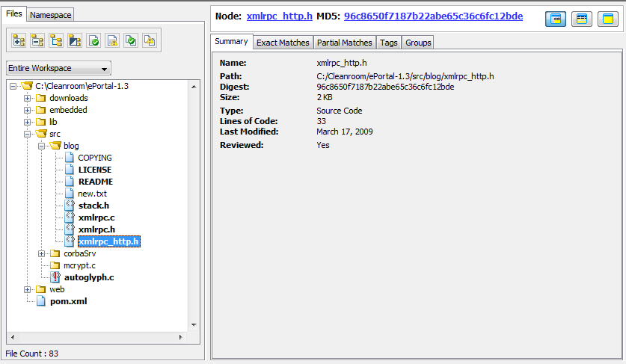Collapse the blog folder node
Screen dimensions: 626x364
42,146
